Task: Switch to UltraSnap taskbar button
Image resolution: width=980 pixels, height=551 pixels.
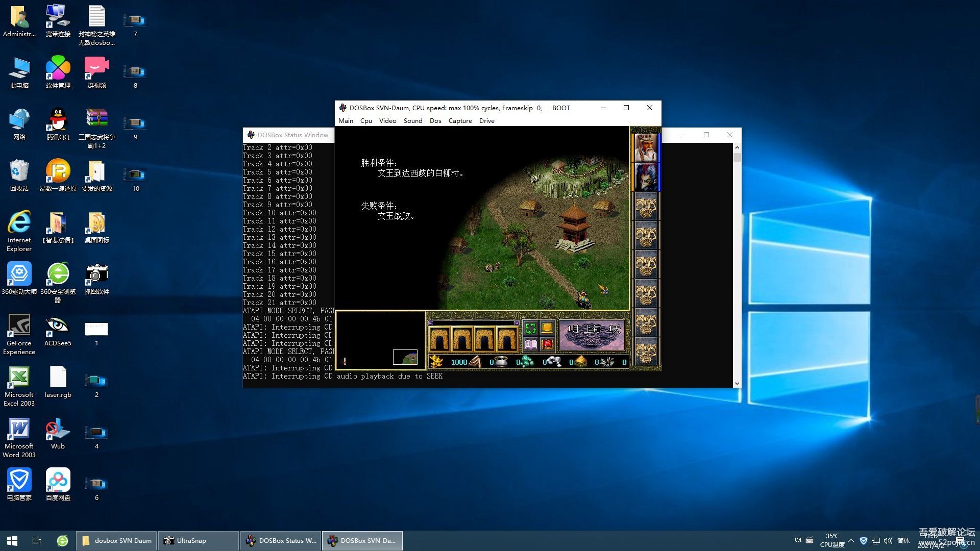Action: pyautogui.click(x=198, y=541)
